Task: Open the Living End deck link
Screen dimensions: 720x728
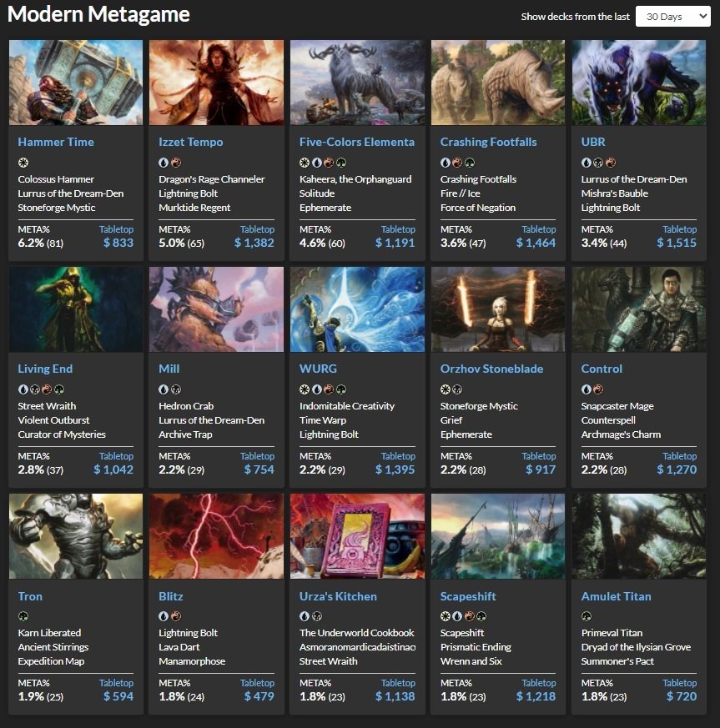Action: [x=45, y=369]
